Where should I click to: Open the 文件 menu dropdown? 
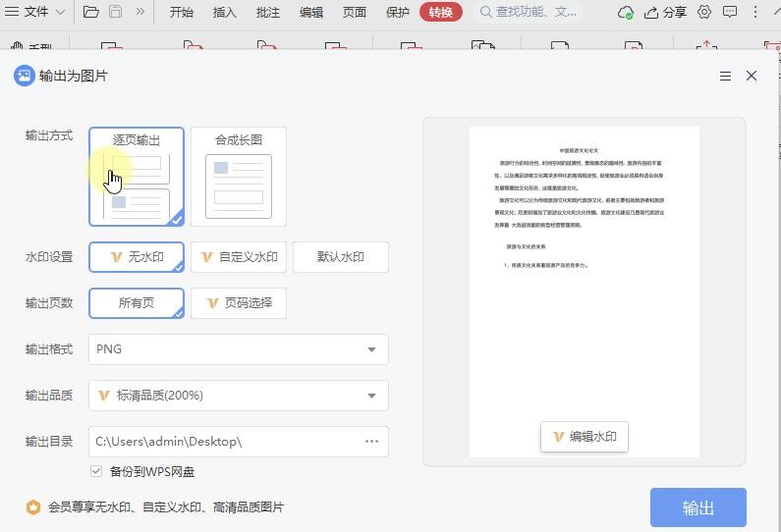[35, 13]
